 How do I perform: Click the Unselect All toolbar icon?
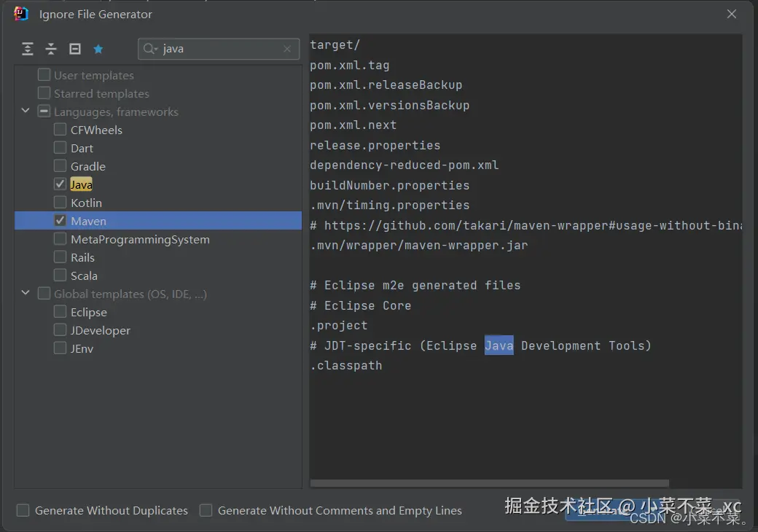75,49
